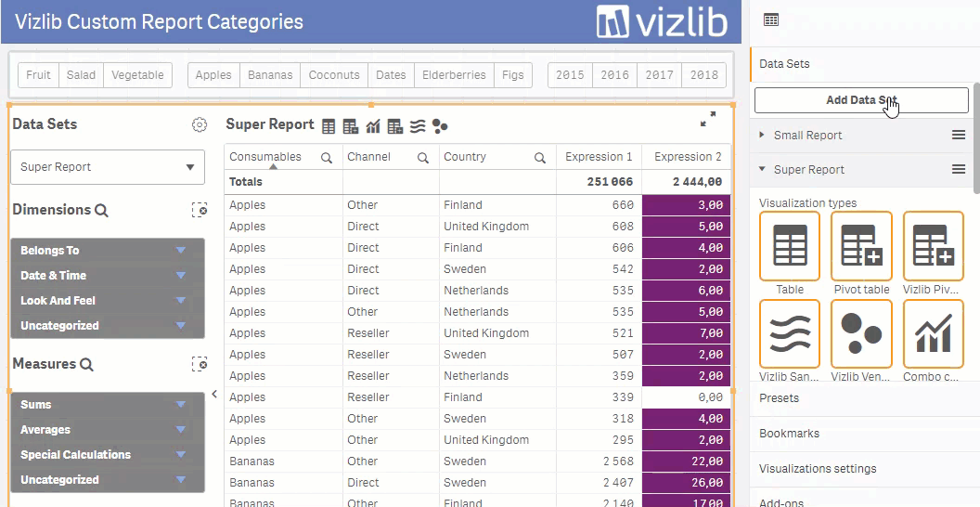Switch to Combo chart icon in Super Report toolbar
The width and height of the screenshot is (980, 507).
pos(373,127)
